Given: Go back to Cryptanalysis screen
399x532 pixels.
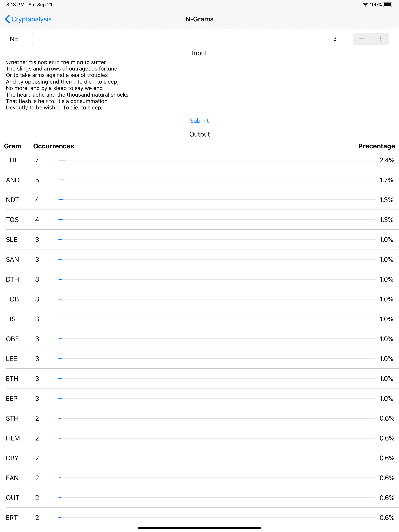Looking at the screenshot, I should click(x=28, y=19).
